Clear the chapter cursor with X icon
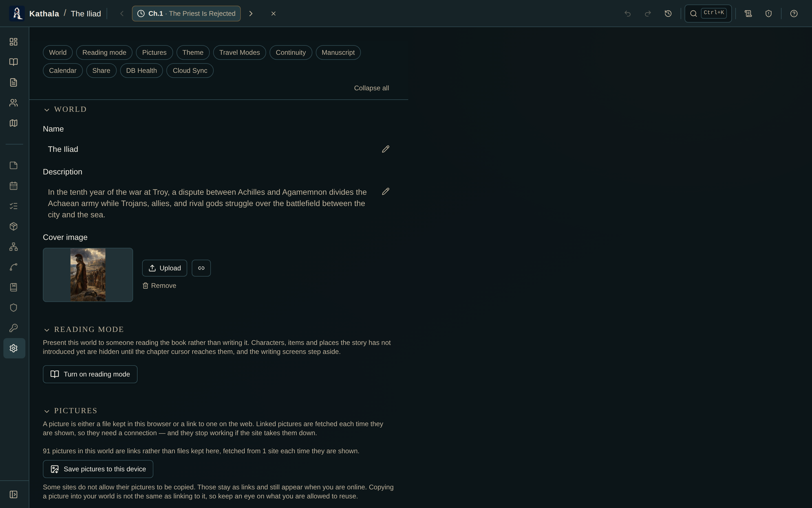Viewport: 812px width, 508px height. coord(273,14)
